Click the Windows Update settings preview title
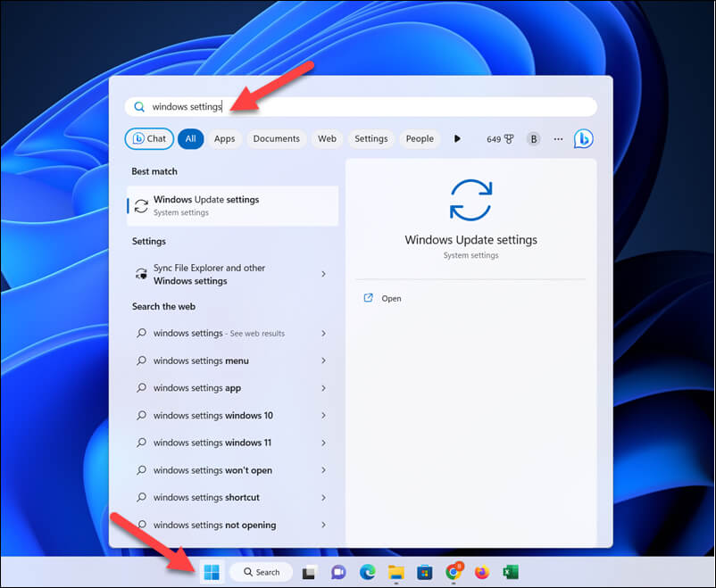 click(470, 240)
